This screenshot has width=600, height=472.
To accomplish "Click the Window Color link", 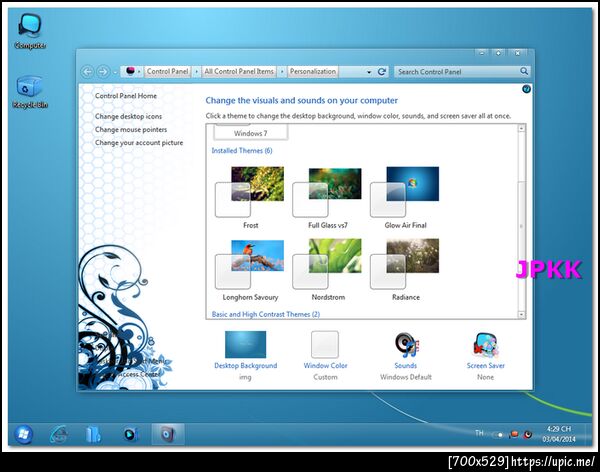I will click(x=325, y=366).
